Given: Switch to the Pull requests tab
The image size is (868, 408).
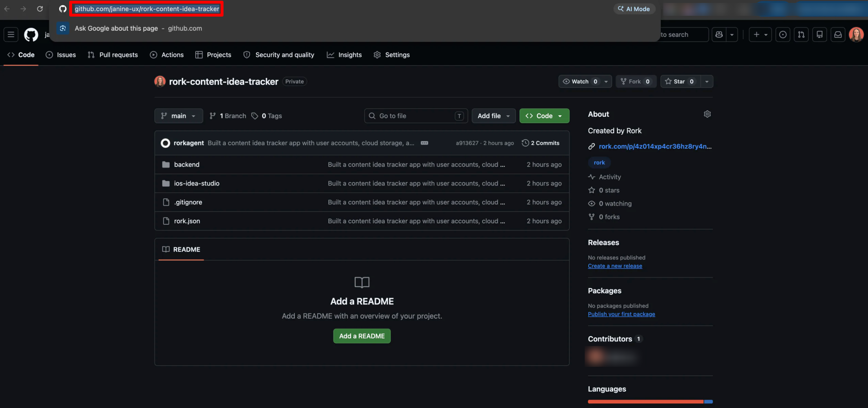Looking at the screenshot, I should (x=112, y=55).
